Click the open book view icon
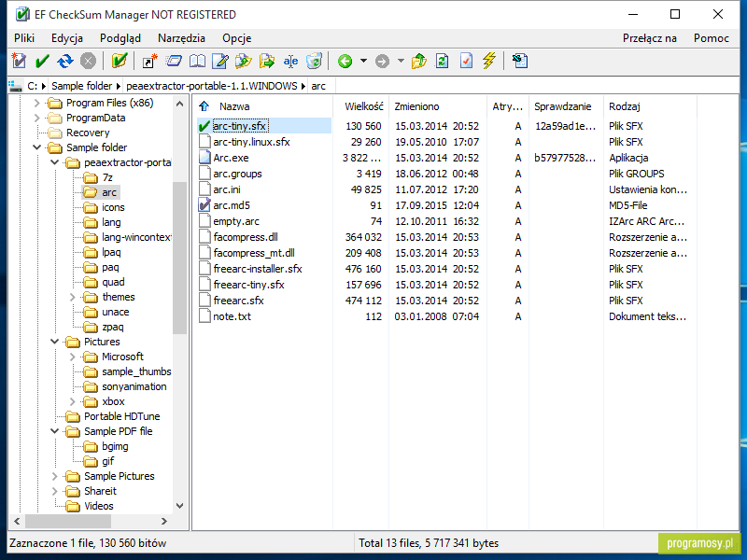Viewport: 747px width, 560px height. click(197, 61)
